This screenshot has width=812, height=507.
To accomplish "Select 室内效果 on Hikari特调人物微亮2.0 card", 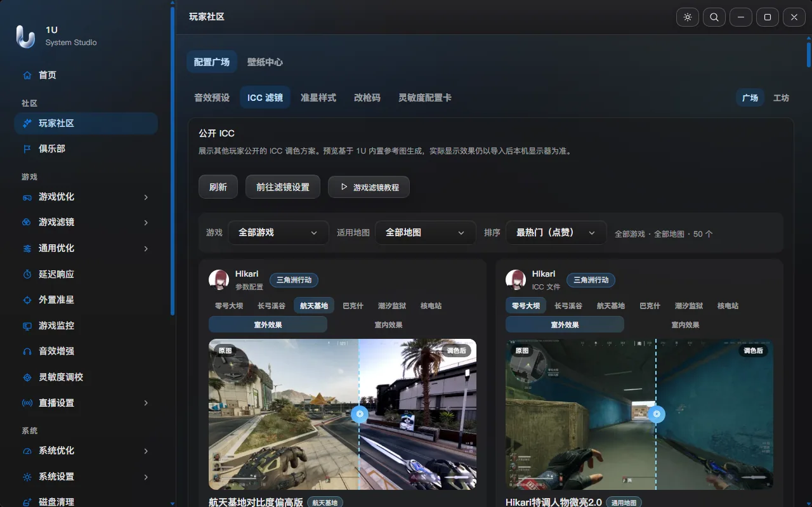I will [685, 325].
